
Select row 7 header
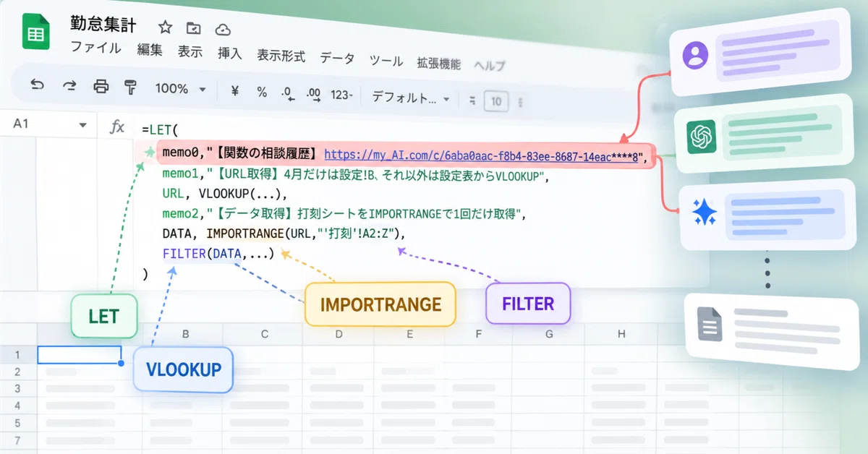[x=18, y=440]
